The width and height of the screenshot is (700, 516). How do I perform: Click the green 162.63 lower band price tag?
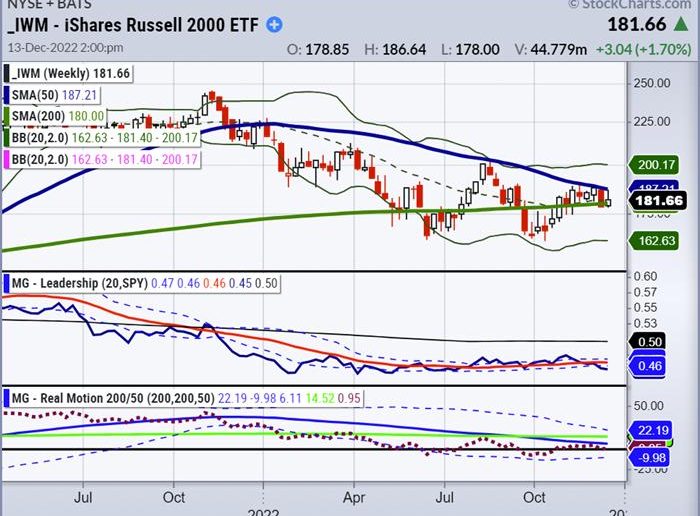(654, 241)
